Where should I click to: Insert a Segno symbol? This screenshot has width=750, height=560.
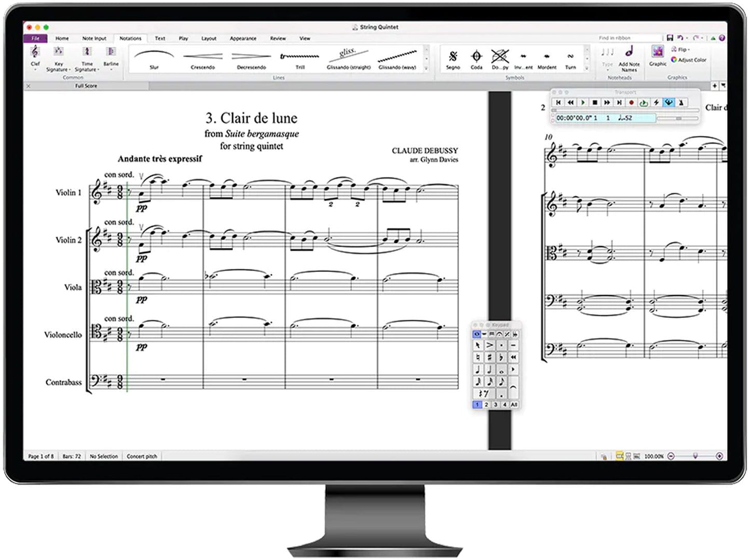pyautogui.click(x=453, y=57)
